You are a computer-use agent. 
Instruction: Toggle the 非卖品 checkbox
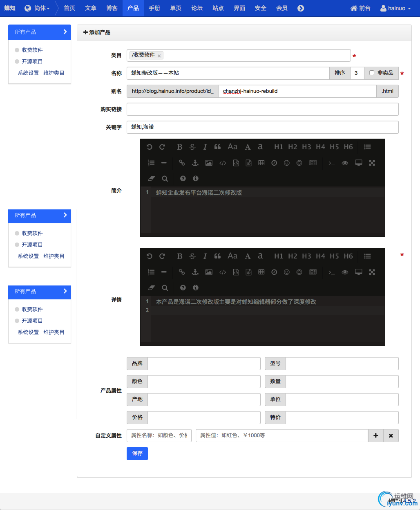click(372, 73)
